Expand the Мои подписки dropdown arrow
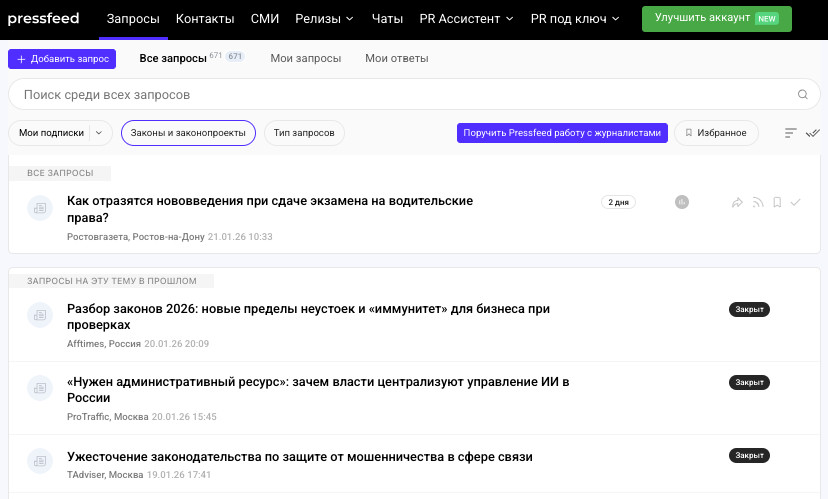 (99, 133)
